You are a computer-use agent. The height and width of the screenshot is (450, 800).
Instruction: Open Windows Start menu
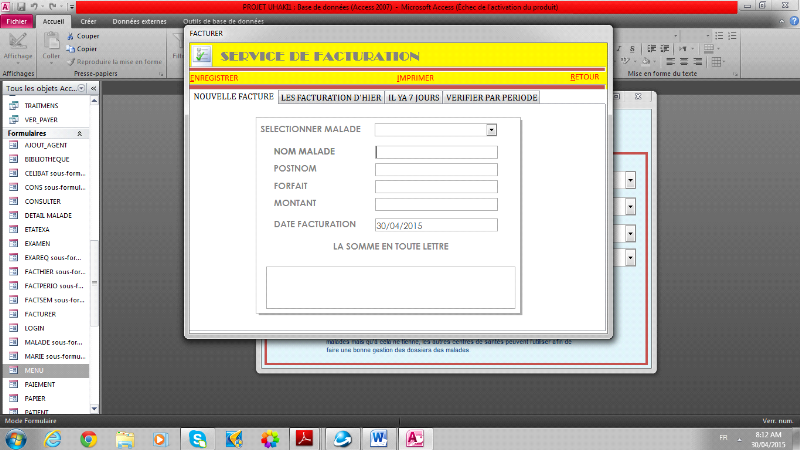tap(16, 439)
